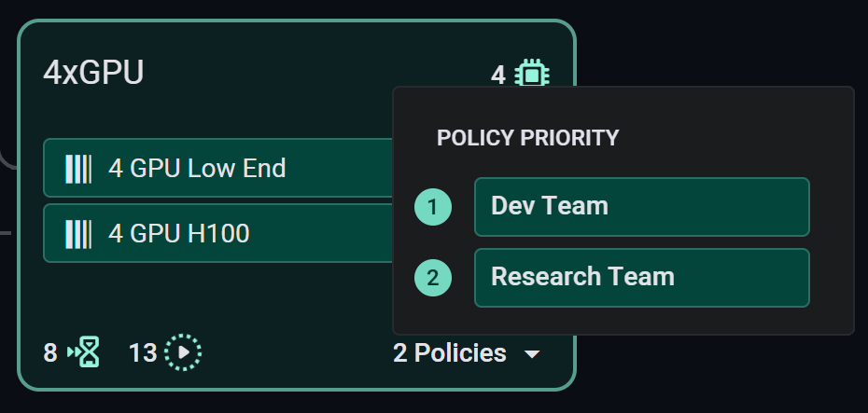Click the GPU count number 4
The image size is (868, 413).
pos(498,74)
